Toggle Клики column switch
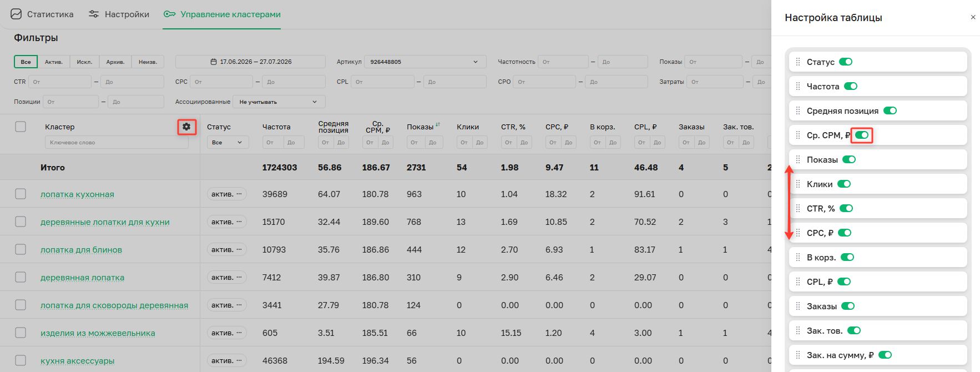Viewport: 980px width, 372px height. [x=844, y=184]
